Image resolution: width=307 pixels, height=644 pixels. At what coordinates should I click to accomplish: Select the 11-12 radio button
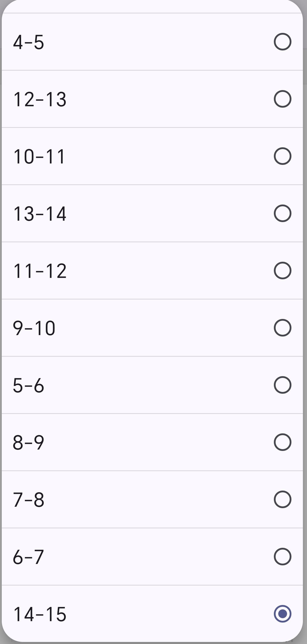click(x=282, y=271)
